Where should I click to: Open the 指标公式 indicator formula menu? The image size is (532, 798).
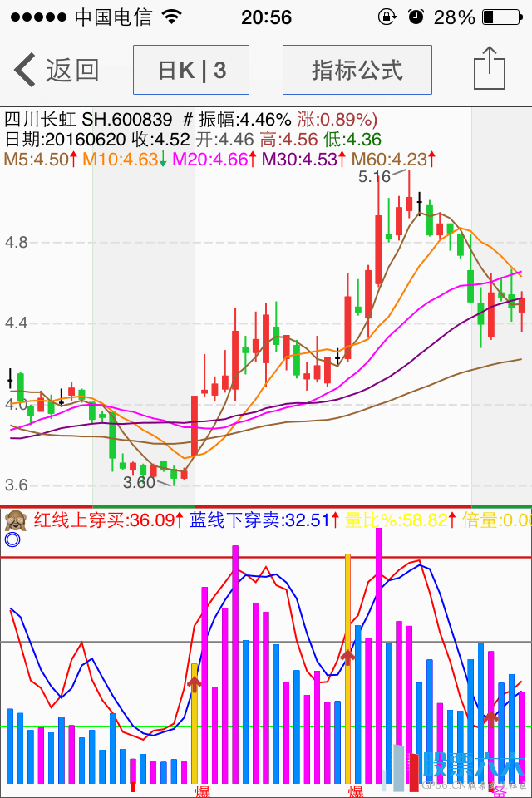click(x=357, y=70)
